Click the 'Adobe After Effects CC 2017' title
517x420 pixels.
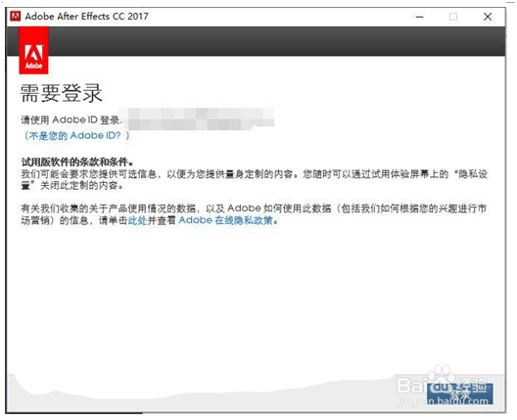(87, 16)
